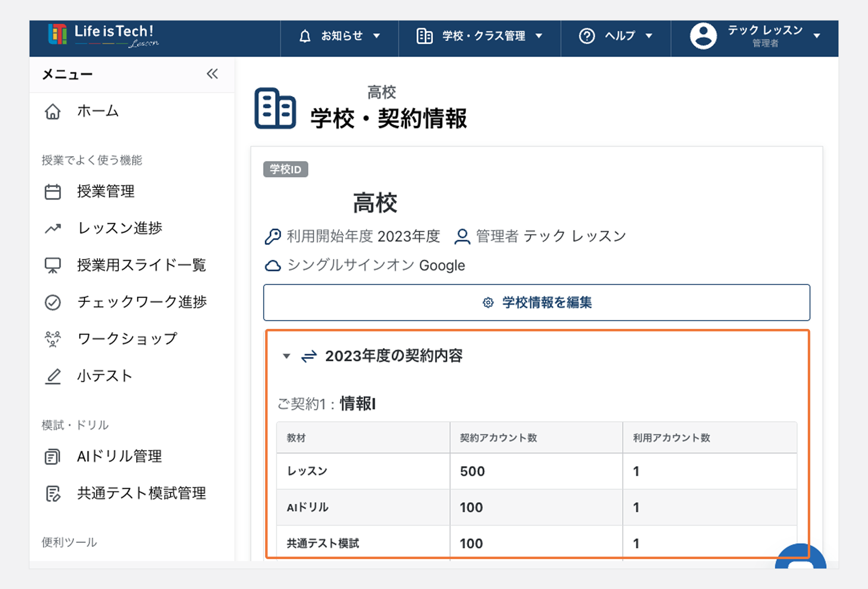Open チェックワーク進捗 menu item
This screenshot has width=868, height=589.
click(x=142, y=302)
